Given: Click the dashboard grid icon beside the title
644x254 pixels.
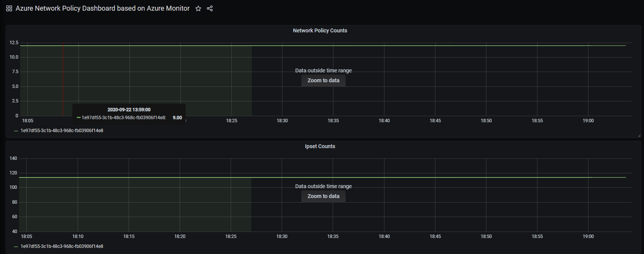Looking at the screenshot, I should [9, 8].
